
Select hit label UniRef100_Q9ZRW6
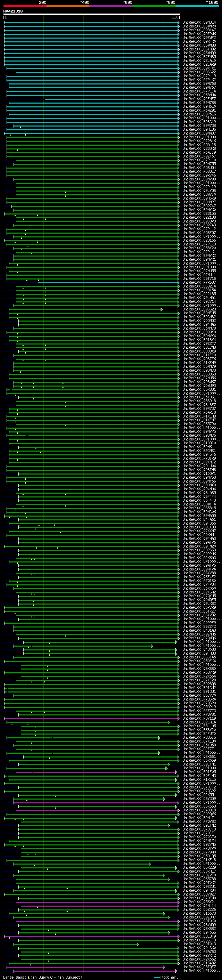point(199,34)
